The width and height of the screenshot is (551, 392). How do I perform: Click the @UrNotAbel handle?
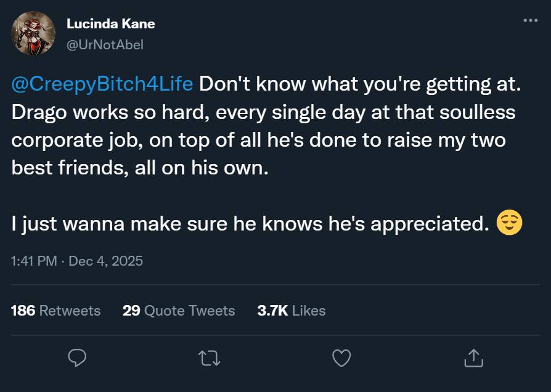click(x=105, y=44)
